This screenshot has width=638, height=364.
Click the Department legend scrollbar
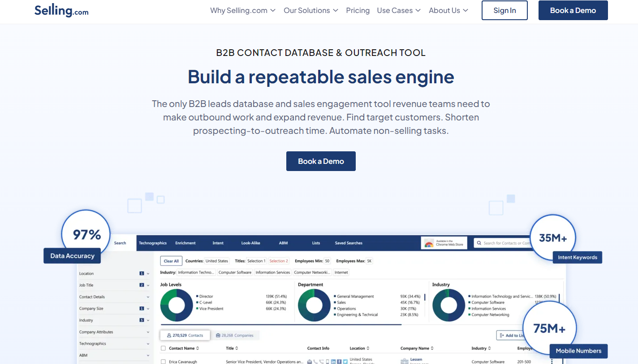coord(424,298)
